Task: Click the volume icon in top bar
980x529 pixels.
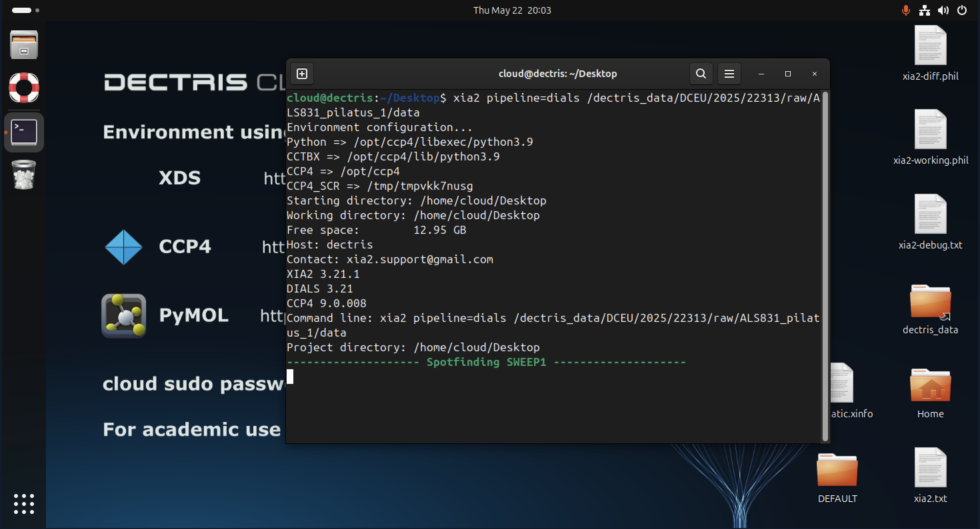Action: (943, 10)
